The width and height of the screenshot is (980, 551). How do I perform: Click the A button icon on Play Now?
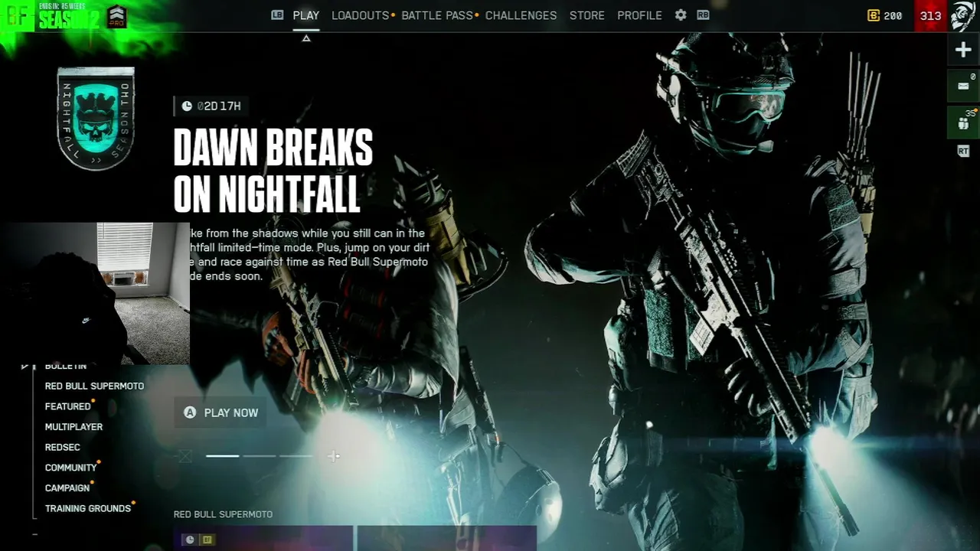click(x=190, y=412)
